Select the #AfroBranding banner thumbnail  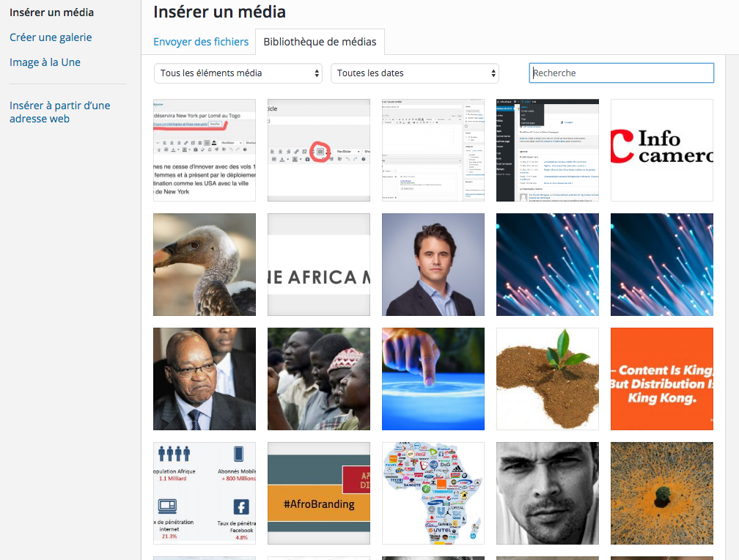pyautogui.click(x=319, y=493)
